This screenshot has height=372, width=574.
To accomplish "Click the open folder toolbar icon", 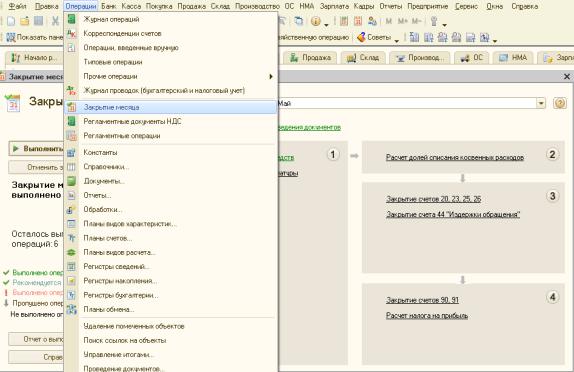I will pyautogui.click(x=25, y=21).
